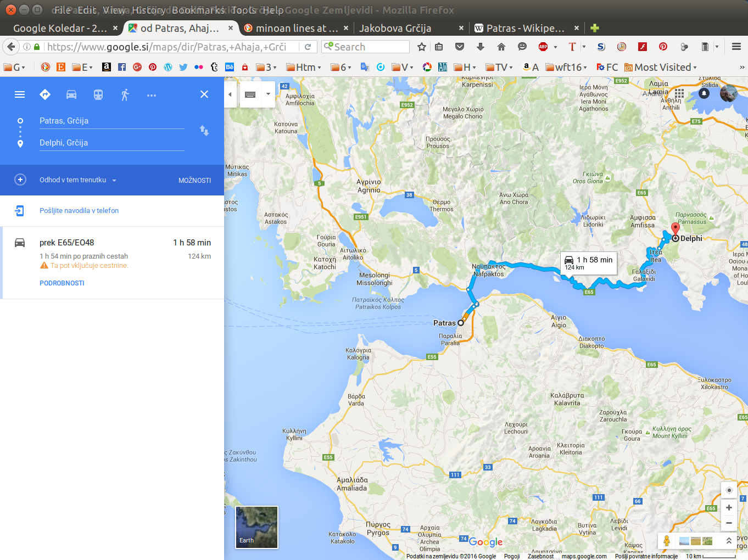Screen dimensions: 748x560
Task: Open PODROBNOSTI route details
Action: click(62, 283)
